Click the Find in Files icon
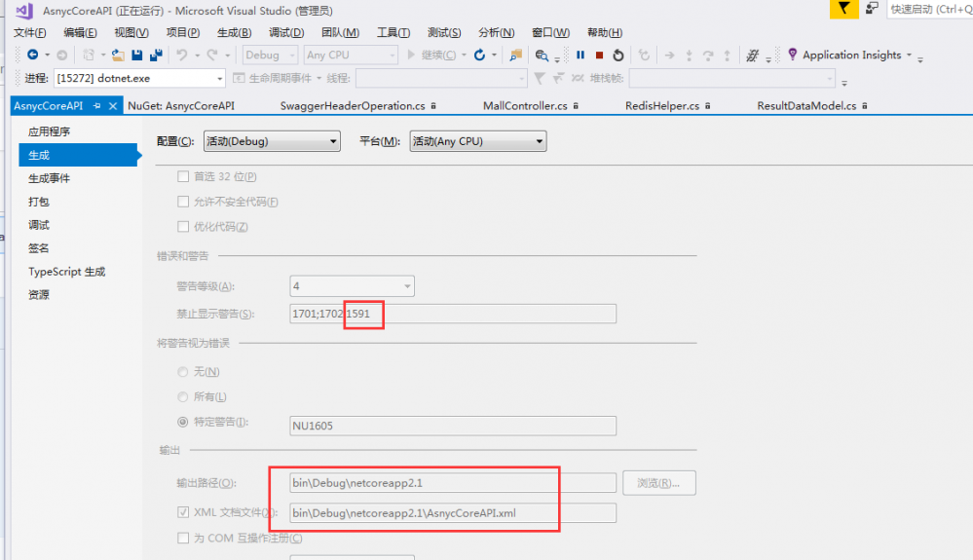973x560 pixels. [515, 56]
